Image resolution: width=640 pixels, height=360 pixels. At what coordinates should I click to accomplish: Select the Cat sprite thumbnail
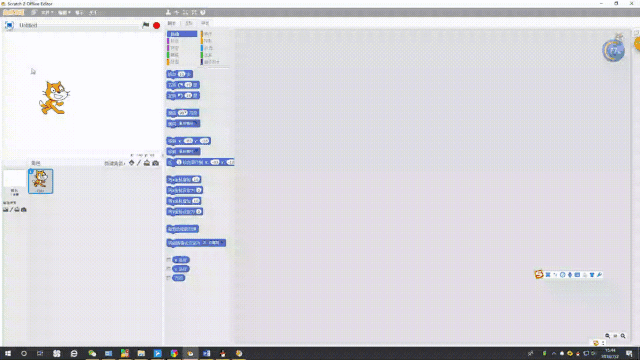point(40,181)
